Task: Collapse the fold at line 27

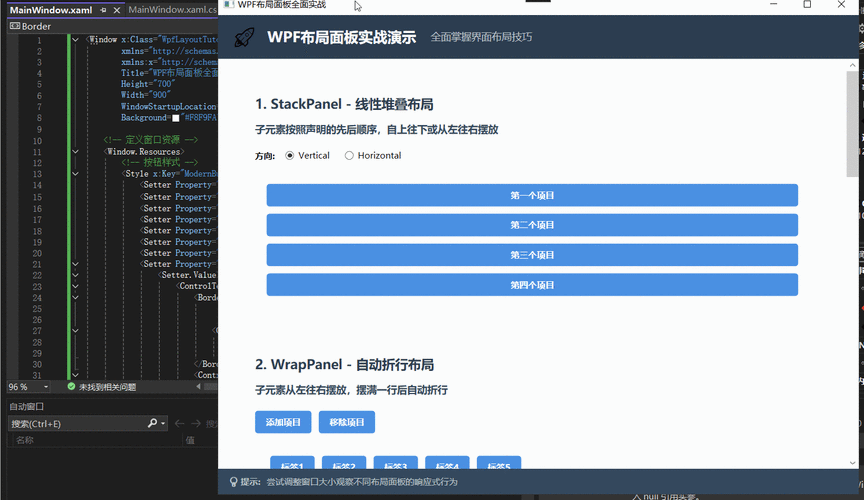Action: click(x=75, y=331)
